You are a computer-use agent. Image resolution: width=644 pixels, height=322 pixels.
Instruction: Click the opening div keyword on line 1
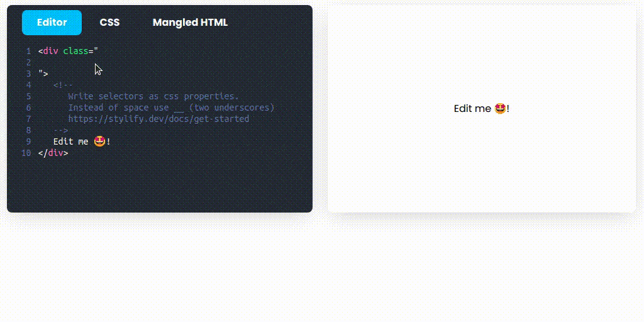tap(50, 52)
